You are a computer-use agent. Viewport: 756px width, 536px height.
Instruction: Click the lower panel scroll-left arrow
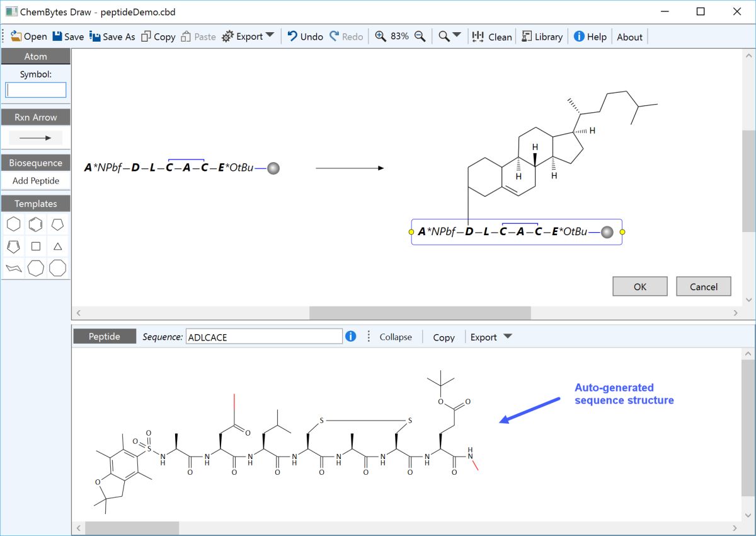point(78,528)
